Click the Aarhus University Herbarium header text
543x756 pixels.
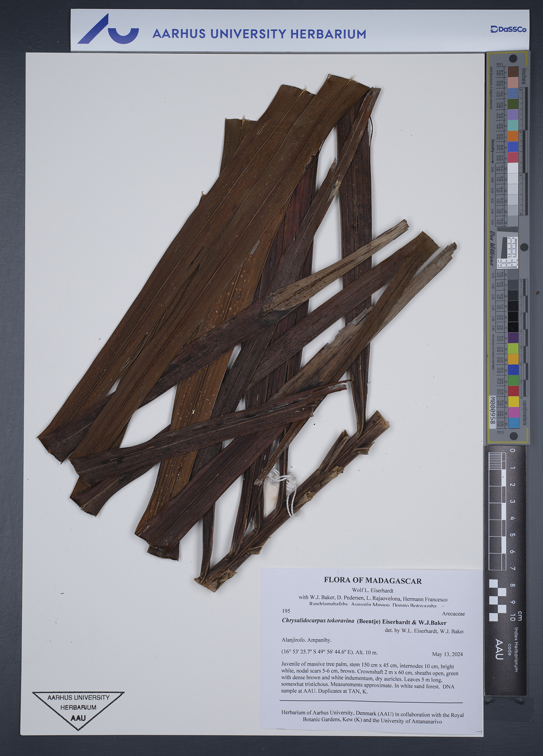coord(259,34)
